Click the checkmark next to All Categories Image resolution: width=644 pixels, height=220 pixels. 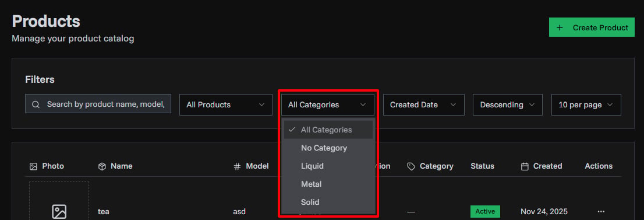click(292, 130)
